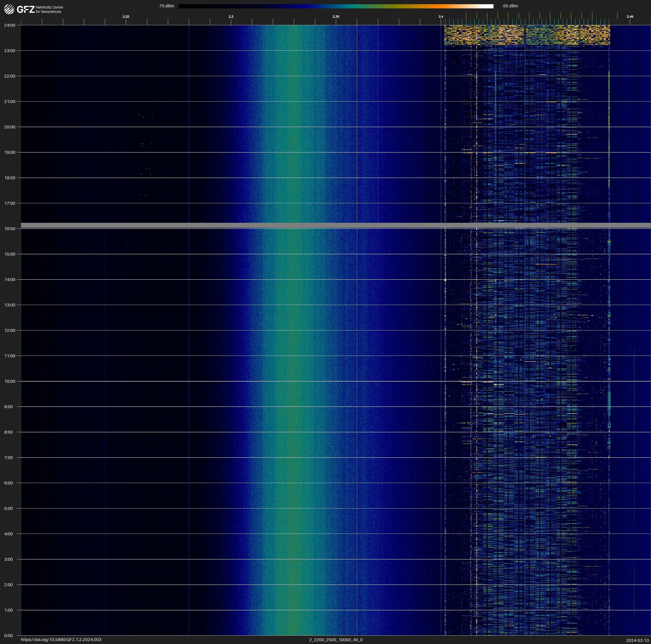This screenshot has height=644, width=651.
Task: Click the 12:00 time axis label
Action: [x=10, y=330]
